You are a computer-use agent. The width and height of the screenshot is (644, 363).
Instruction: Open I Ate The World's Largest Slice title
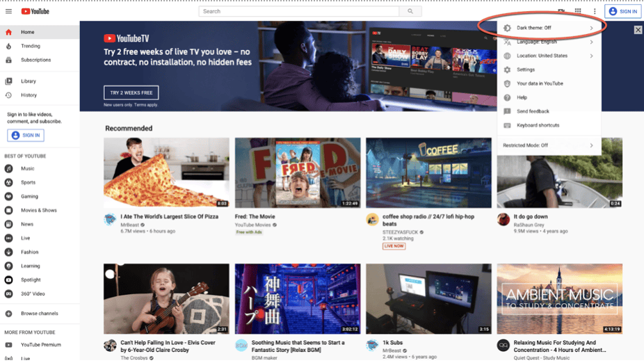pyautogui.click(x=169, y=216)
